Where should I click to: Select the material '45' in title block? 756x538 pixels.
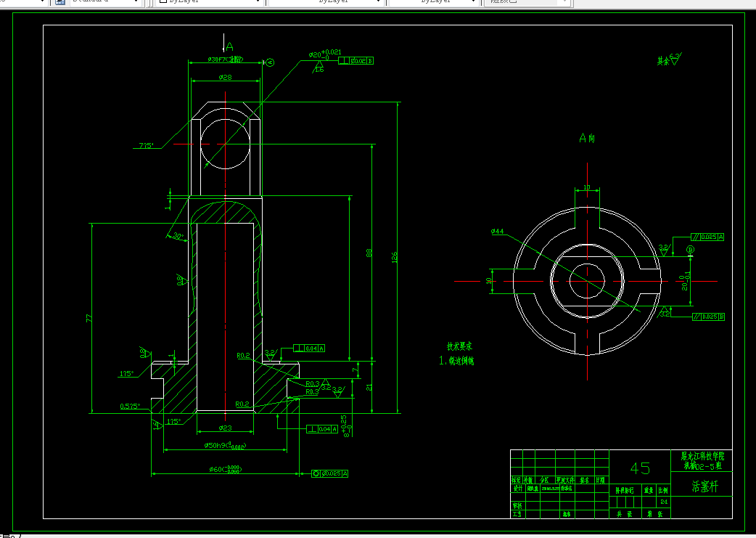click(640, 468)
